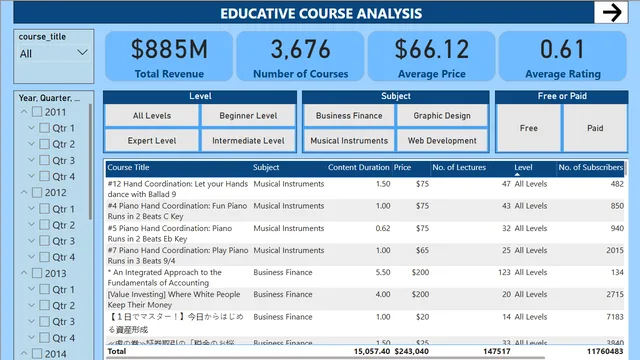
Task: Click the Average Rating 0.61 card
Action: 563,57
